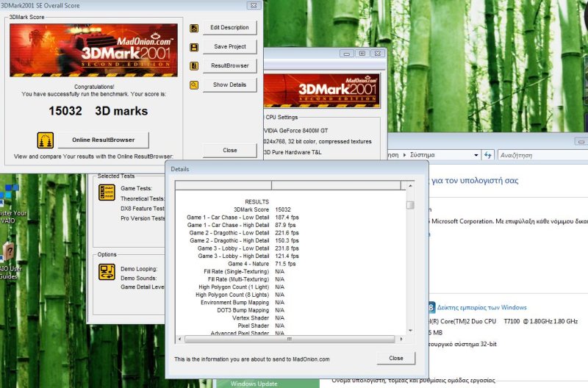Click the GeForce 8400M GT text
The width and height of the screenshot is (588, 388).
point(296,131)
